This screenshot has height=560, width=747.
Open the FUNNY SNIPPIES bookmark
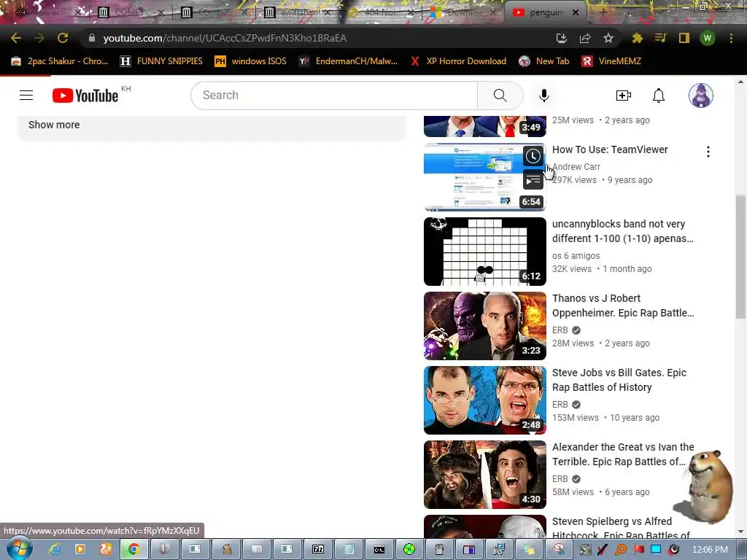[161, 61]
